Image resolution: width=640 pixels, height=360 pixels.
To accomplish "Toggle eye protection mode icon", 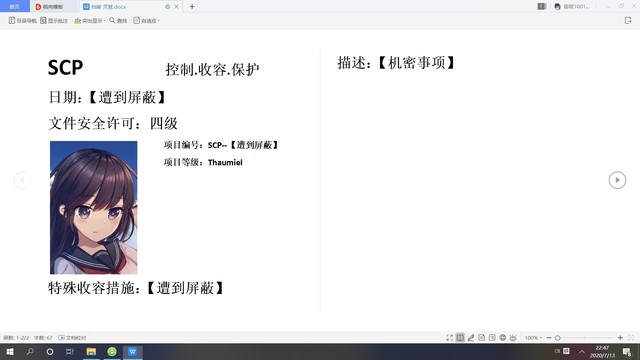I will coord(513,338).
